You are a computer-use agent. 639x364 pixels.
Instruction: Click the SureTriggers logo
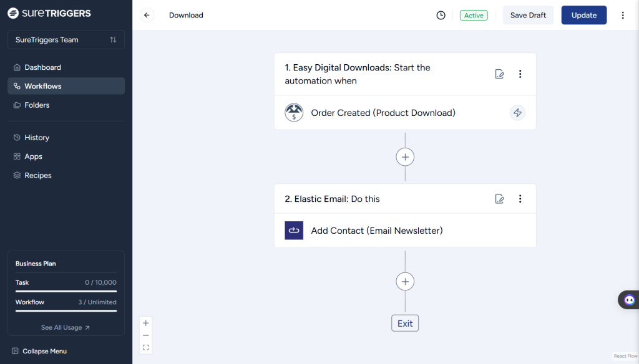49,13
